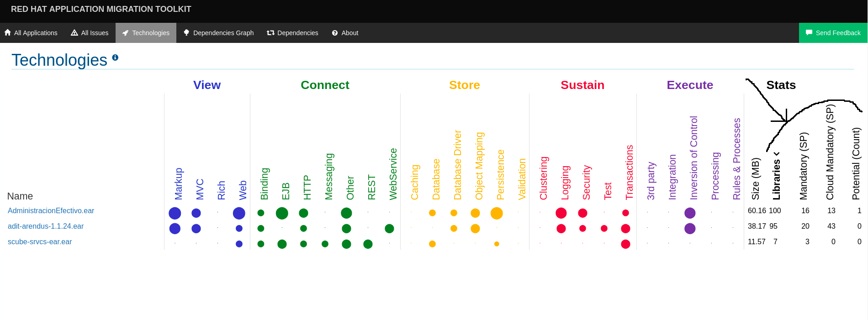Click the rocket icon in Technologies tab
Image resolution: width=868 pixels, height=320 pixels.
[126, 33]
